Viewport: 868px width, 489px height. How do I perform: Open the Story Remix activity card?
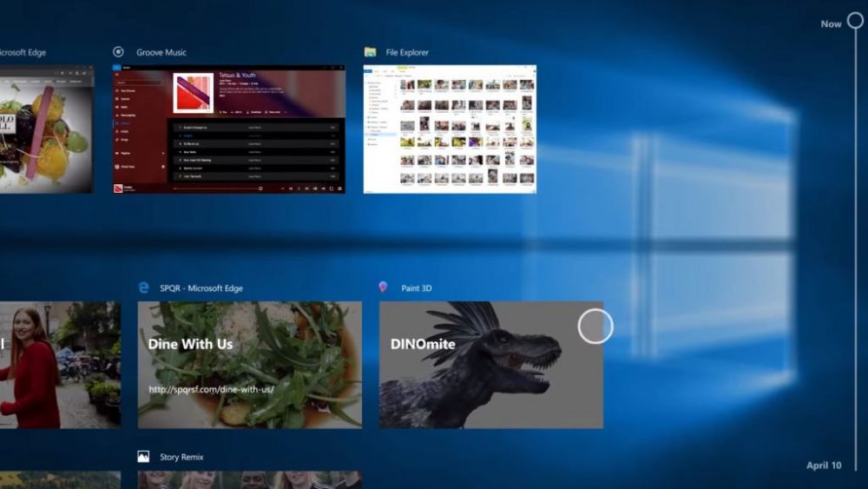coord(250,479)
